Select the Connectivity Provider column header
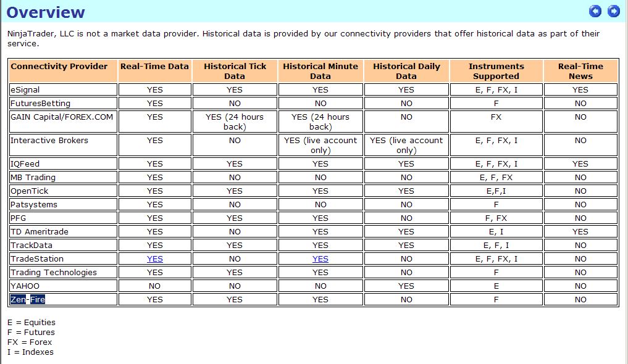This screenshot has height=364, width=628. coord(63,71)
